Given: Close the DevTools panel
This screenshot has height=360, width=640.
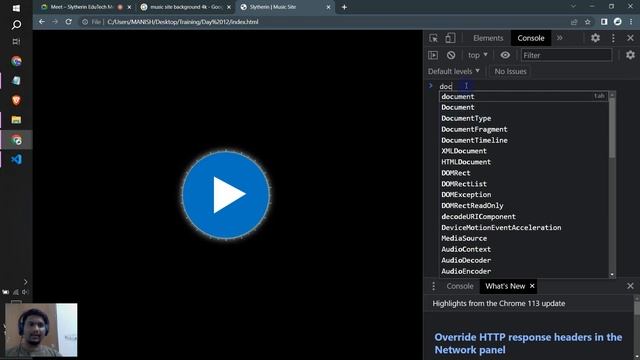Looking at the screenshot, I should [x=630, y=38].
